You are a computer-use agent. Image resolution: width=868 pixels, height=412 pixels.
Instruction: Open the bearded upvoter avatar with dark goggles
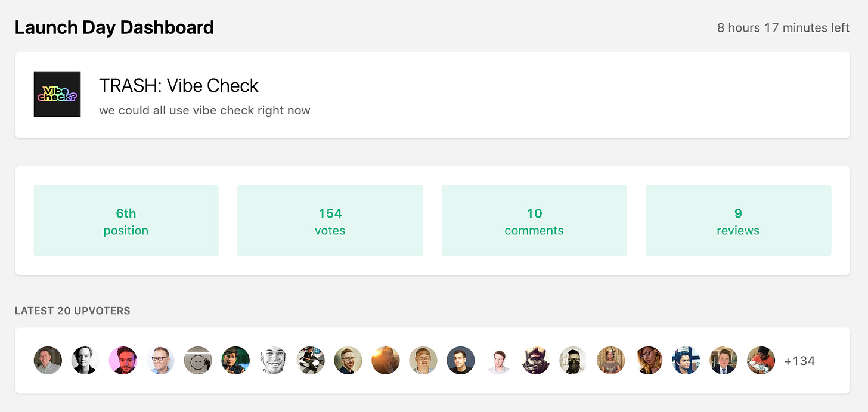click(536, 361)
